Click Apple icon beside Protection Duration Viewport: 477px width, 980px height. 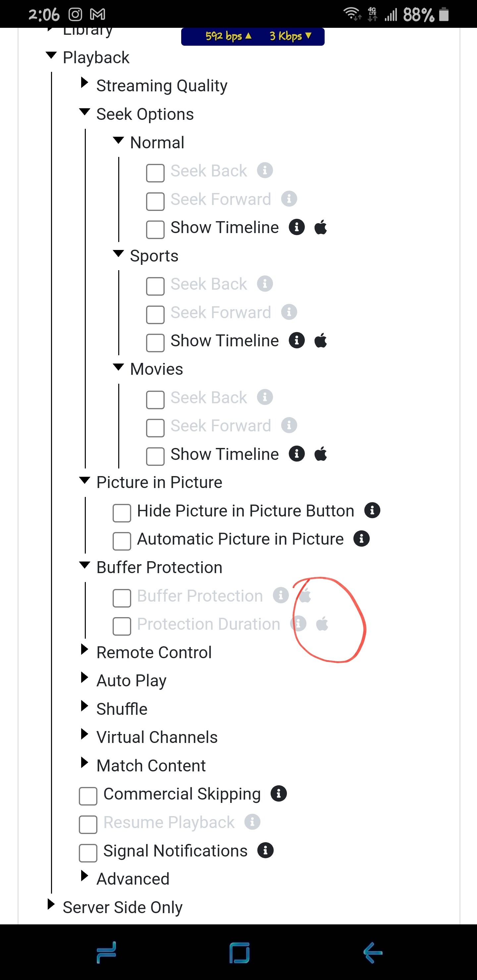(x=322, y=624)
